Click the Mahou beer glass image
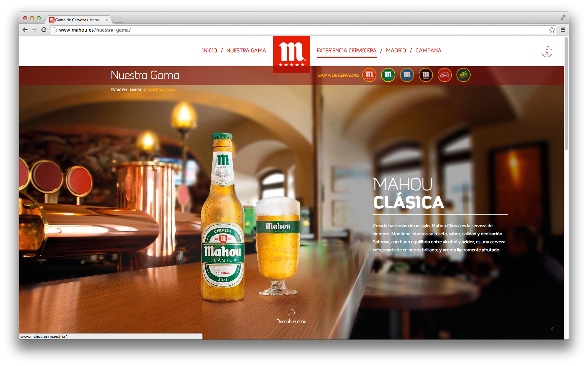Screen dimensions: 588x366 [278, 246]
